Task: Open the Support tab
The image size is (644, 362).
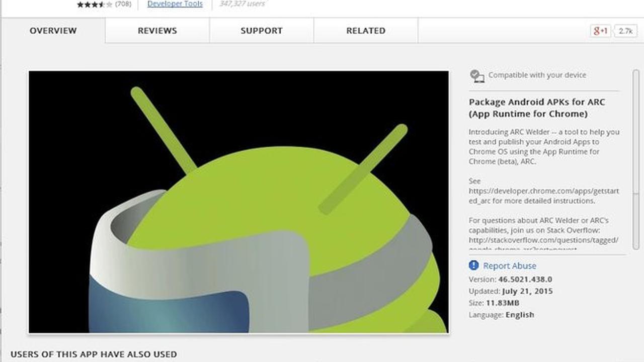Action: click(262, 31)
